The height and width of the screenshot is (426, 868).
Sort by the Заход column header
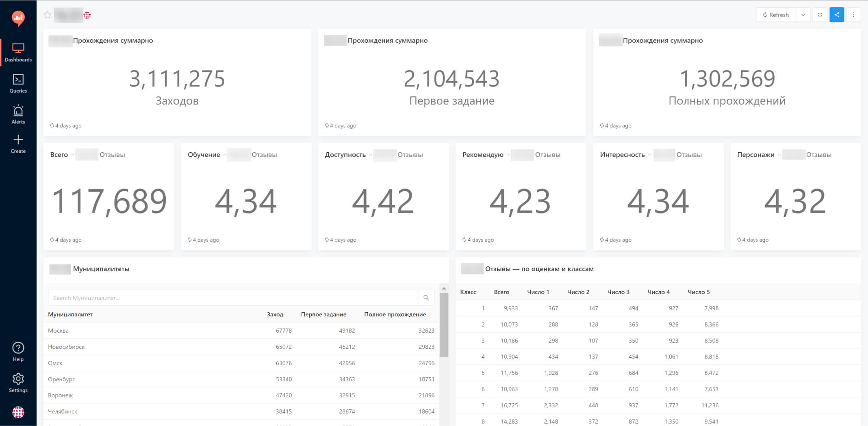coord(275,314)
